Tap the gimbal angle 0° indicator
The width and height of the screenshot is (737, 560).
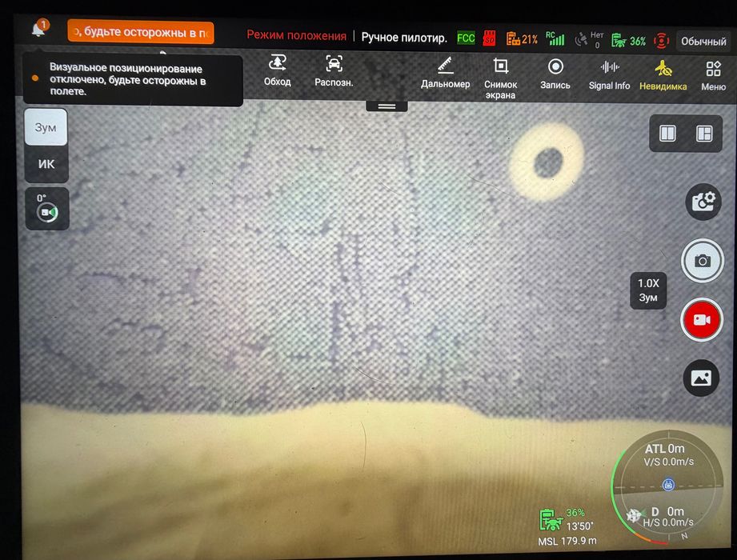[x=47, y=209]
